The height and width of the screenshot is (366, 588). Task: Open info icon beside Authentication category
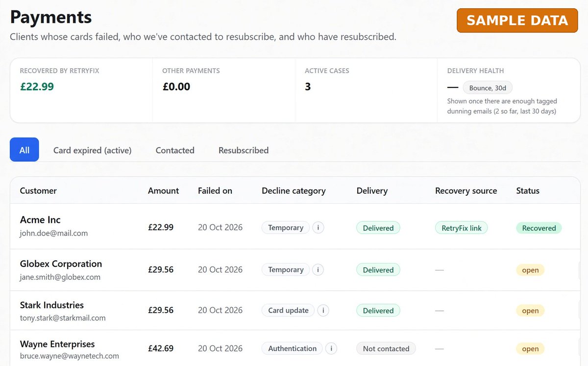[331, 349]
